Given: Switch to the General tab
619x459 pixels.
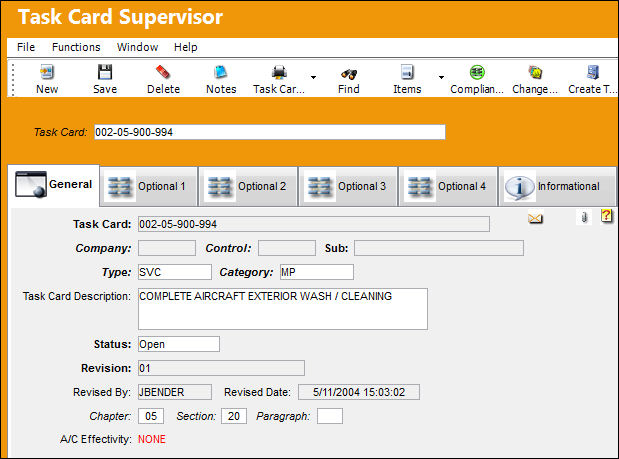Looking at the screenshot, I should tap(53, 185).
